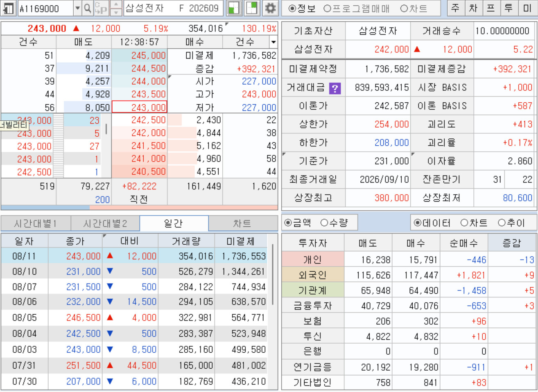Click the 기타법인 investor row label
Screen dimensions: 538x392
click(x=313, y=383)
